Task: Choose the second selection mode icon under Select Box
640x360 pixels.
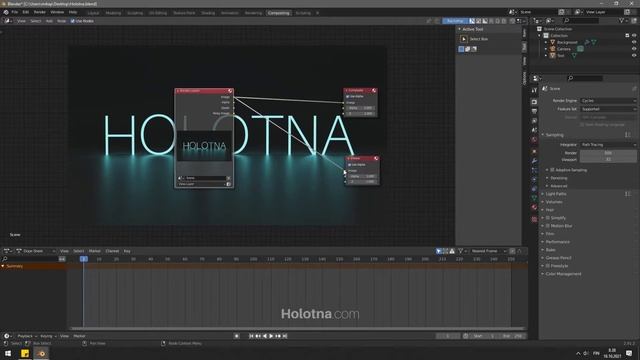Action: click(468, 49)
